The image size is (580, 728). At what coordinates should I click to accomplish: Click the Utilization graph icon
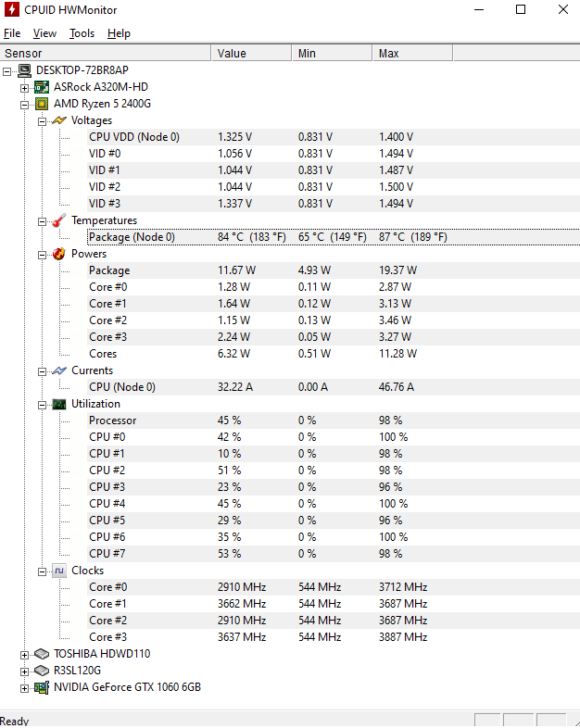[x=59, y=405]
